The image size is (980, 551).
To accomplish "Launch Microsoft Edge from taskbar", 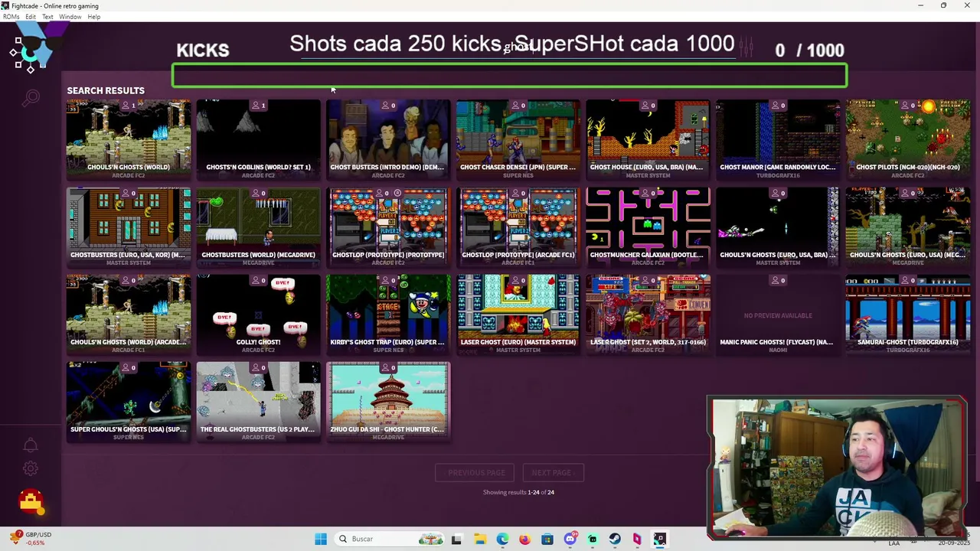I will pos(502,539).
